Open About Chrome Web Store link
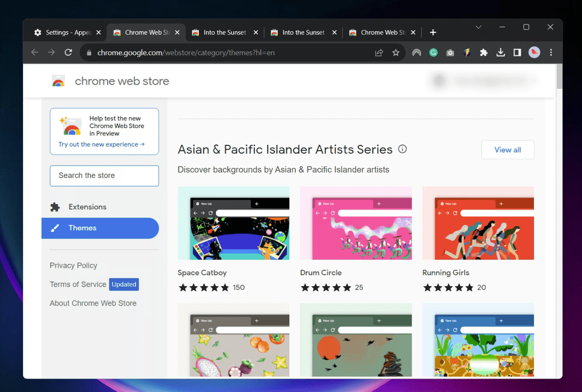 click(x=93, y=303)
